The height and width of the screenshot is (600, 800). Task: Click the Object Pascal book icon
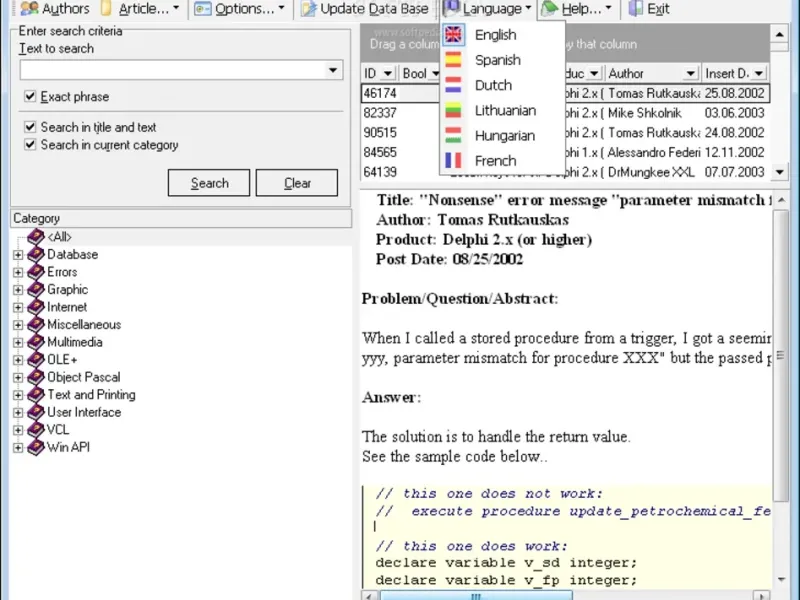(x=36, y=377)
